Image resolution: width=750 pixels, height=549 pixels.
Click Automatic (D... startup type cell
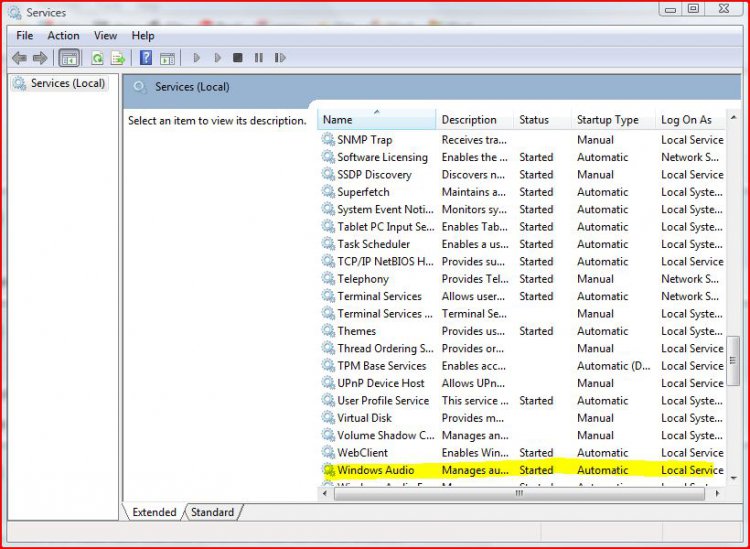click(x=614, y=366)
